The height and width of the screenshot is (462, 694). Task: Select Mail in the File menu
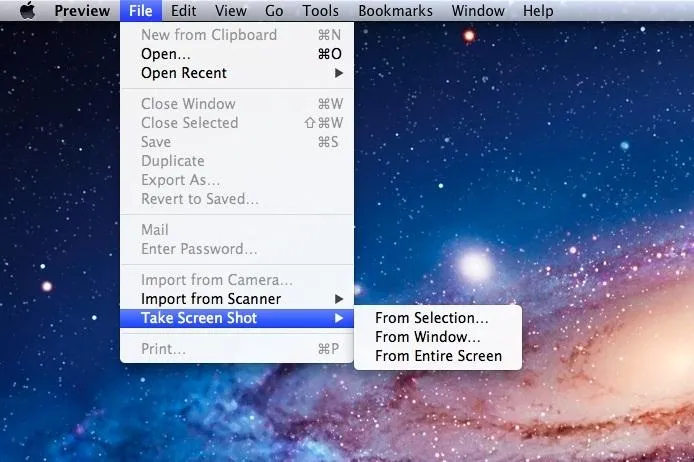[x=237, y=230]
